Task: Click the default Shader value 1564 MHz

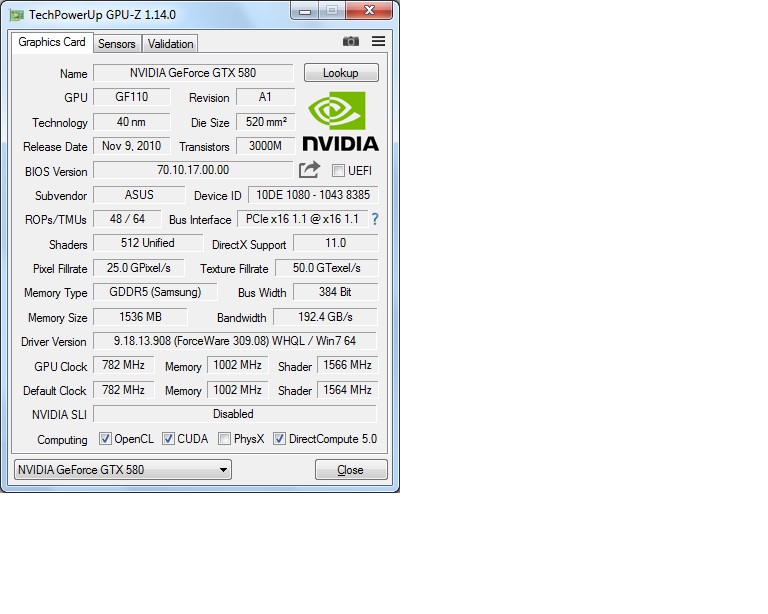Action: pyautogui.click(x=347, y=390)
